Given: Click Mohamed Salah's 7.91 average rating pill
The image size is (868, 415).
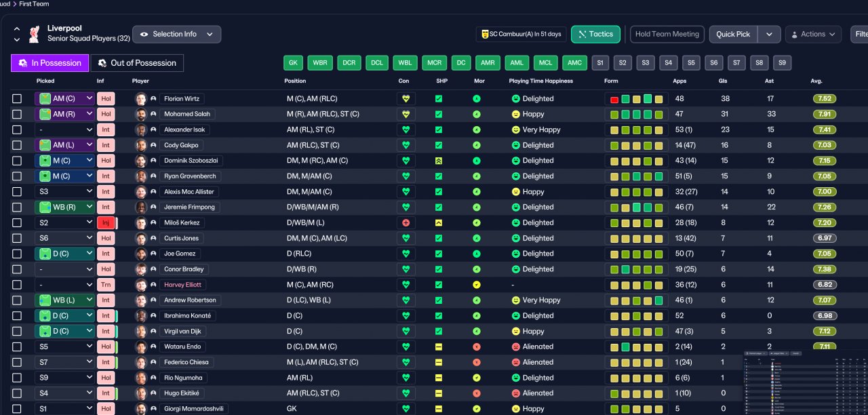Looking at the screenshot, I should pos(825,114).
